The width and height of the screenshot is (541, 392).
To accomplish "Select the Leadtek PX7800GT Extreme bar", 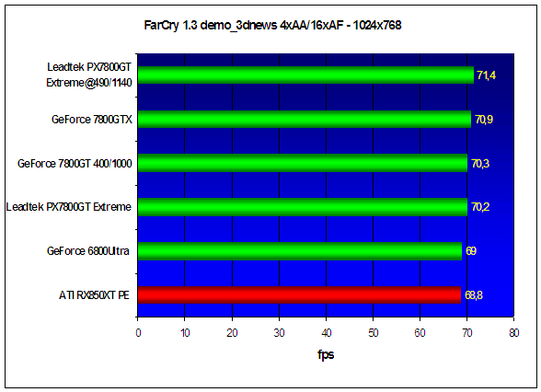I will point(303,207).
